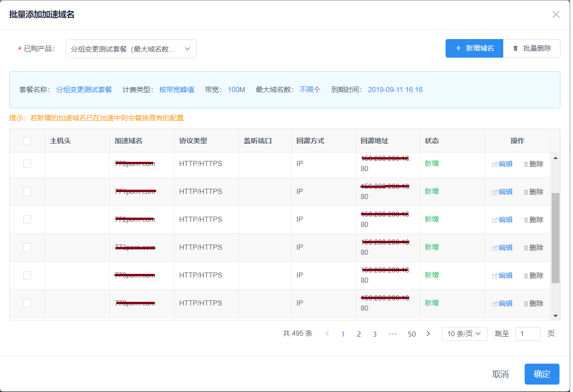Click the 分组变更测试套餐 name in info panel
This screenshot has height=392, width=573.
tap(84, 90)
